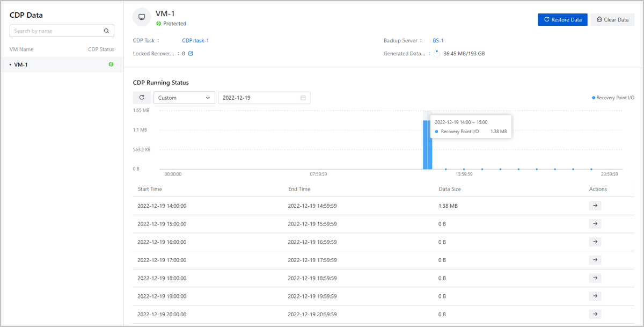Click start time 2022-12-19 16:00:00 cell
Screen dimensions: 644x327
162,242
